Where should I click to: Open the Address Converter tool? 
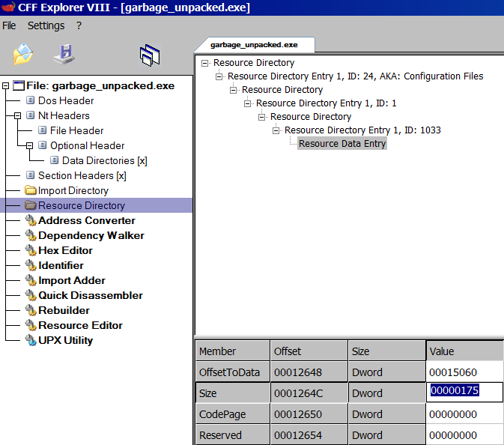tap(86, 220)
